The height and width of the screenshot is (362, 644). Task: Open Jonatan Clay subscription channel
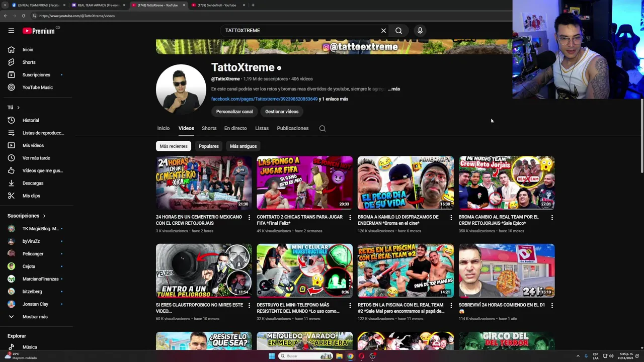(x=35, y=304)
